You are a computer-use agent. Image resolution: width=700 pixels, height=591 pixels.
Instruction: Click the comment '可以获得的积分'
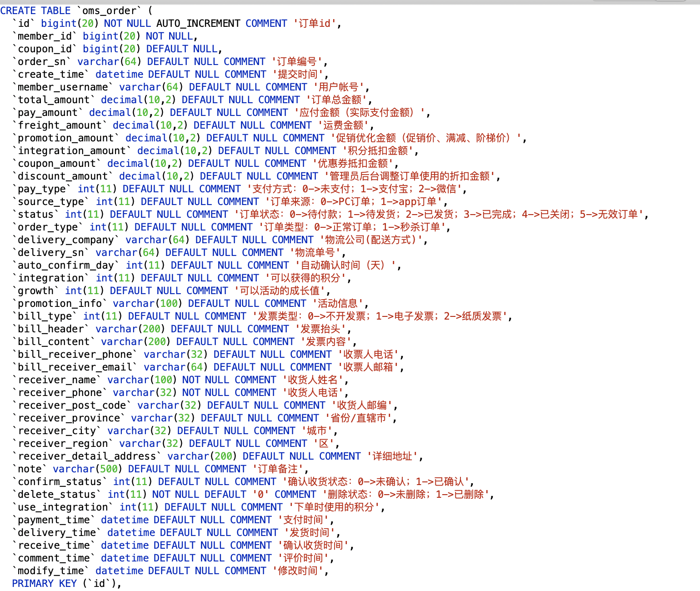[x=306, y=278]
